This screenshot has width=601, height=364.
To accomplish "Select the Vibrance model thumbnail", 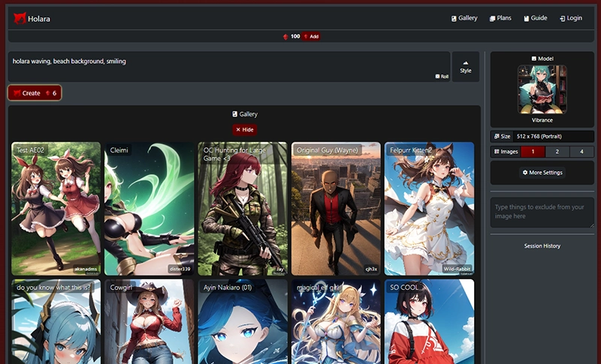I will click(x=542, y=89).
